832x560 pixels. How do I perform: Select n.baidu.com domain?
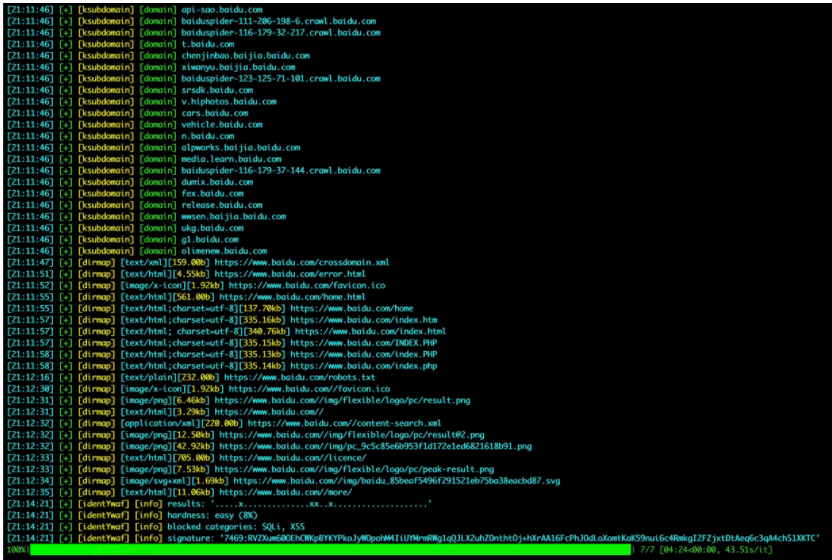click(x=207, y=136)
